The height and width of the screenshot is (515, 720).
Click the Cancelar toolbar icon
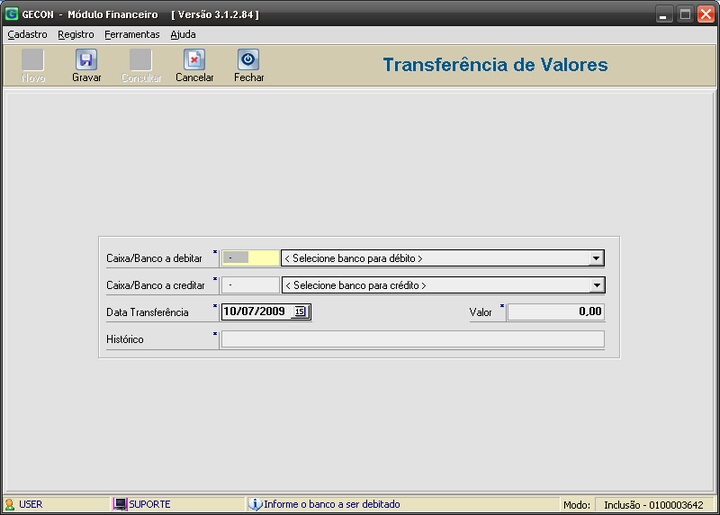[194, 60]
